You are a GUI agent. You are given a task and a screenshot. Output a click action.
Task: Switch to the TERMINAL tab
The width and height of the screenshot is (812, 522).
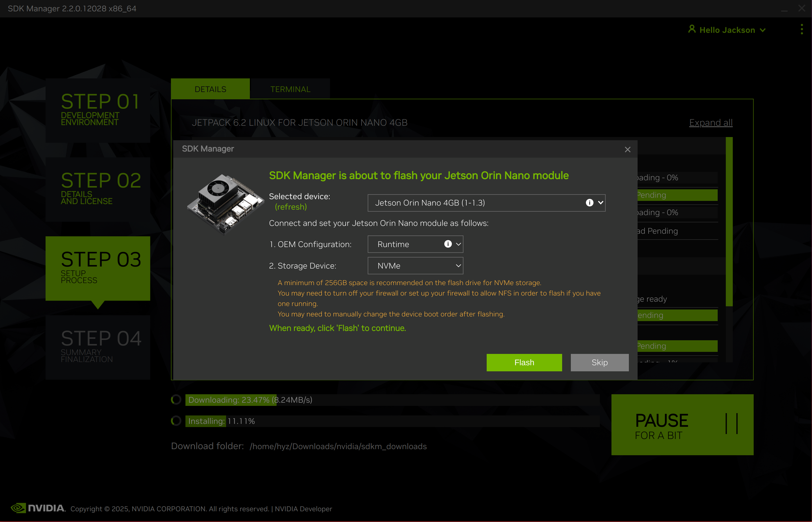pos(290,89)
